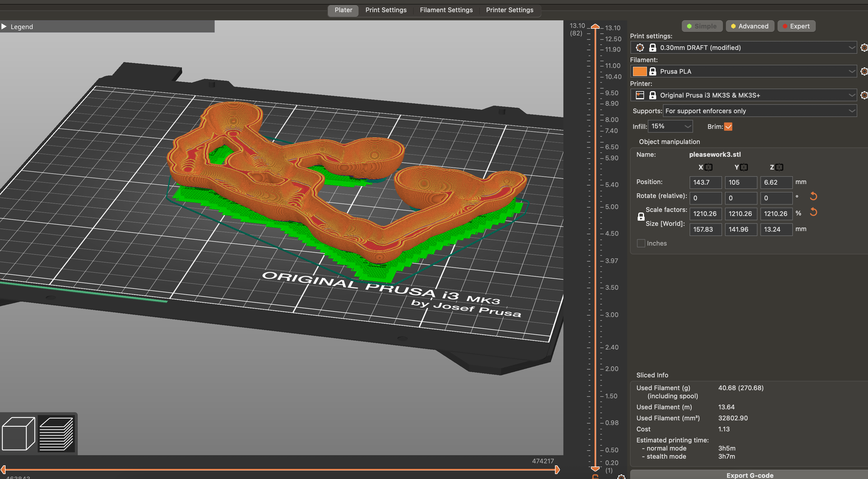Viewport: 868px width, 479px height.
Task: Click the Size X field 157.83
Action: point(706,229)
